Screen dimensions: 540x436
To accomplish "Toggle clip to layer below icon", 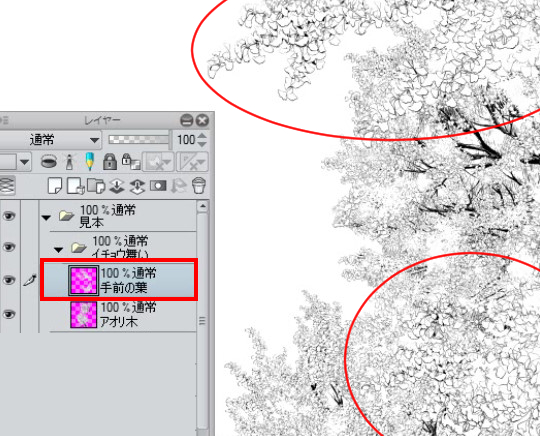I will coord(49,161).
